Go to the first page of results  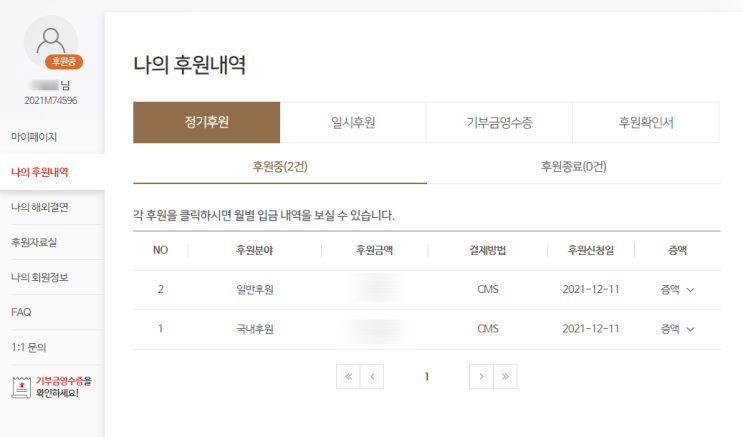[x=348, y=376]
